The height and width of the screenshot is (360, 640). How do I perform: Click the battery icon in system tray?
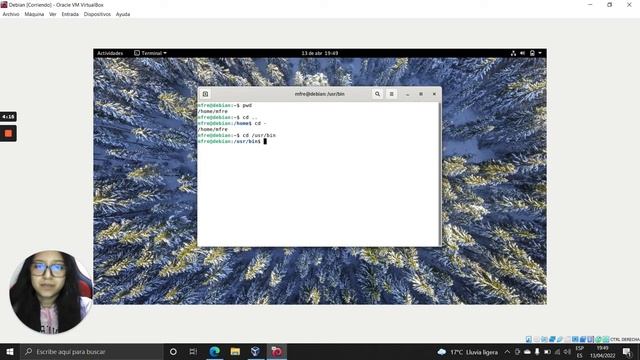[x=547, y=352]
